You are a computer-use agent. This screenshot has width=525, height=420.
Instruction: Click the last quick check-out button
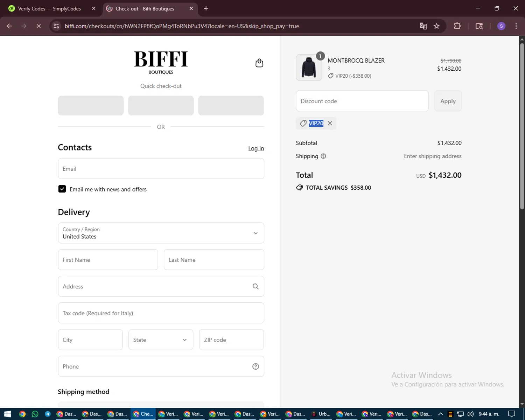click(231, 105)
